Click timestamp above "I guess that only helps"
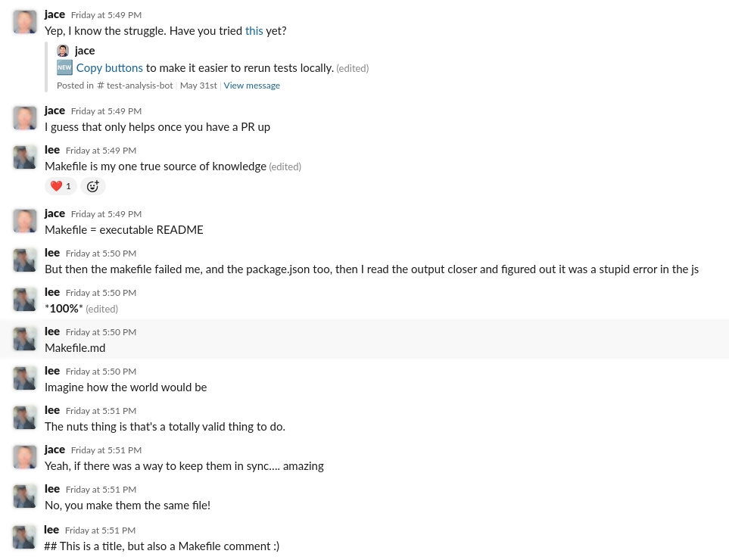Image resolution: width=729 pixels, height=560 pixels. (x=106, y=111)
